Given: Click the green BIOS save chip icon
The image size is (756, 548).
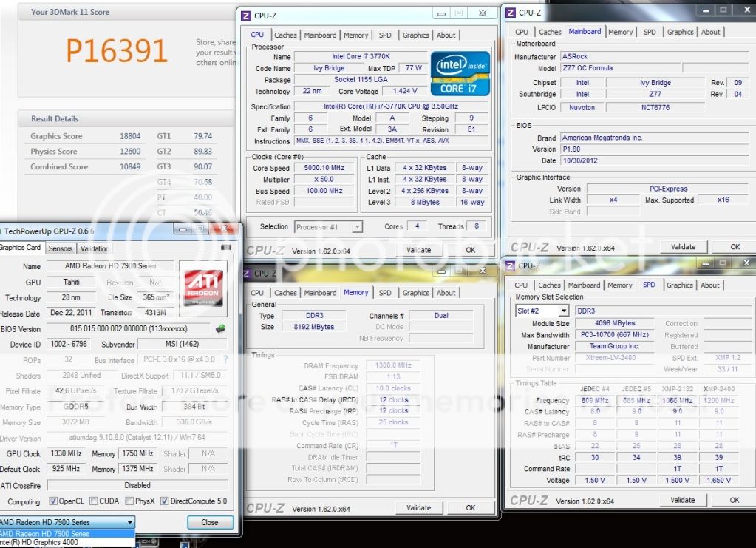Looking at the screenshot, I should (219, 329).
